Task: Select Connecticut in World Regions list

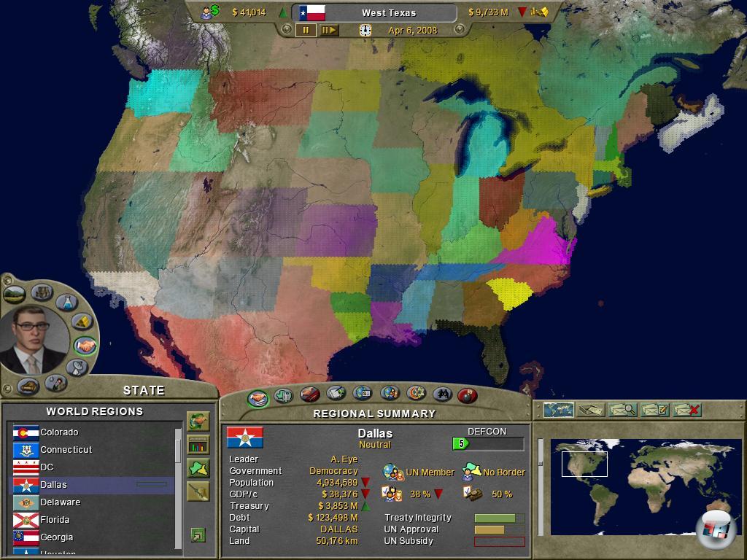Action: point(66,450)
